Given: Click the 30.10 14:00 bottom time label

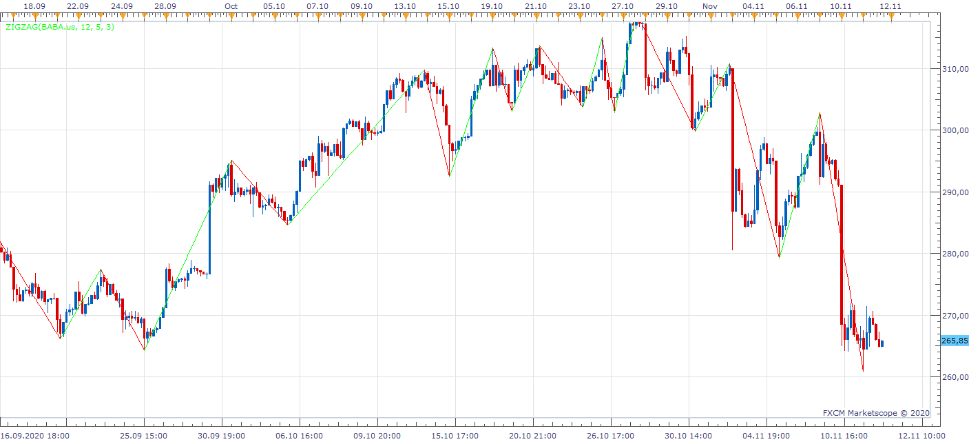Looking at the screenshot, I should click(688, 436).
